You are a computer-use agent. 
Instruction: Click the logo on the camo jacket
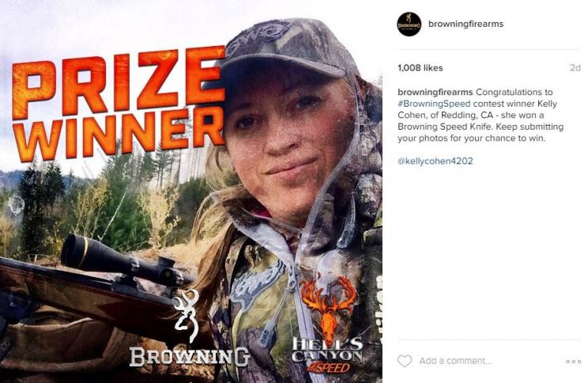(x=258, y=286)
